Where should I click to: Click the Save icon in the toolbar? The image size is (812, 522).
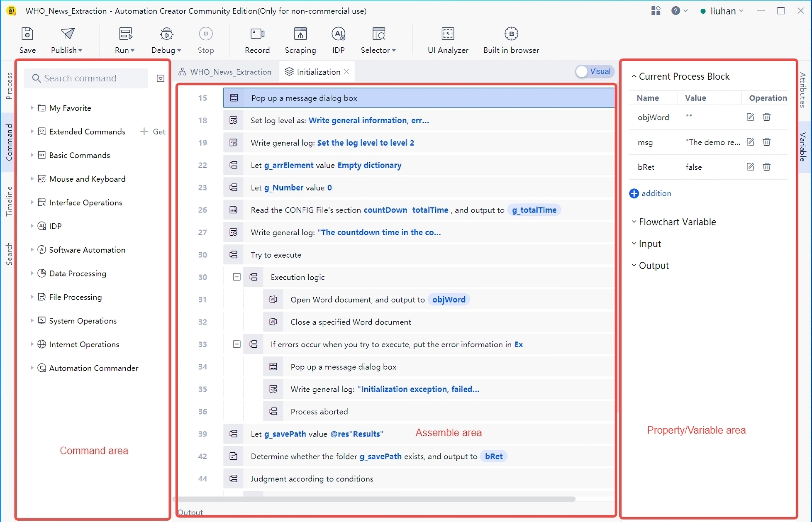click(x=27, y=34)
